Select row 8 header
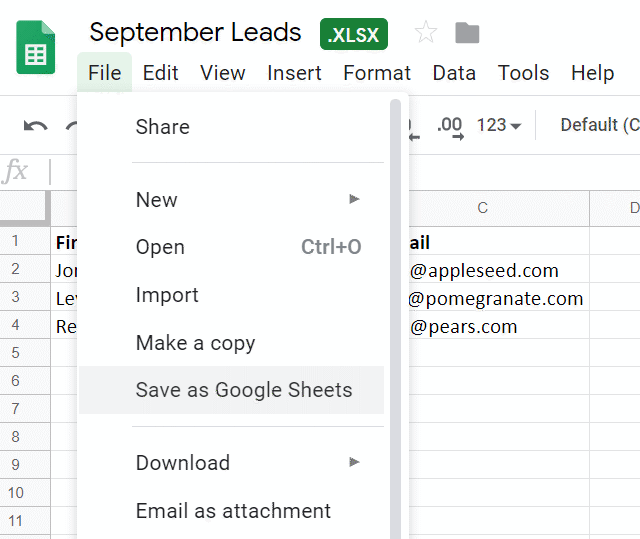640x539 pixels. pos(25,437)
